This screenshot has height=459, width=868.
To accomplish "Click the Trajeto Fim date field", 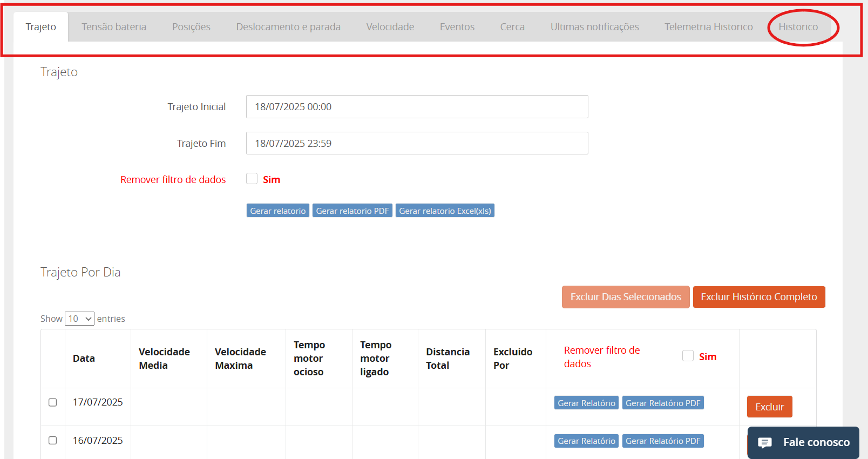I will pos(417,144).
